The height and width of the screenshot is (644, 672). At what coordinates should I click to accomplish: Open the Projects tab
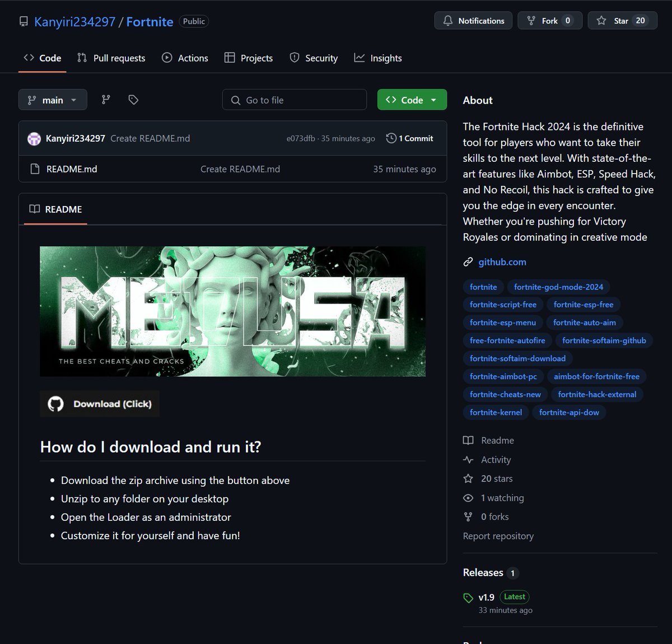(x=249, y=58)
